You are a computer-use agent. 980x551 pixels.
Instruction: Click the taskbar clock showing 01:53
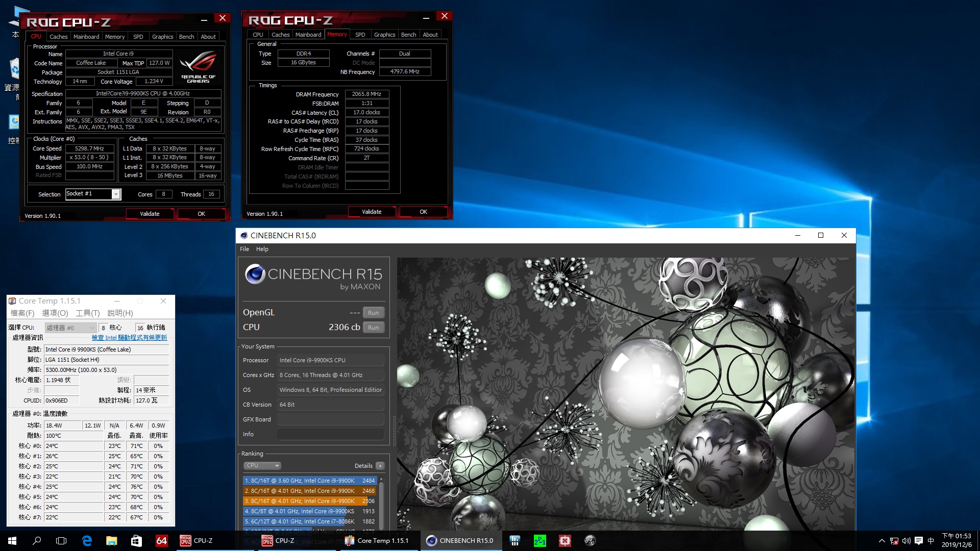point(957,541)
